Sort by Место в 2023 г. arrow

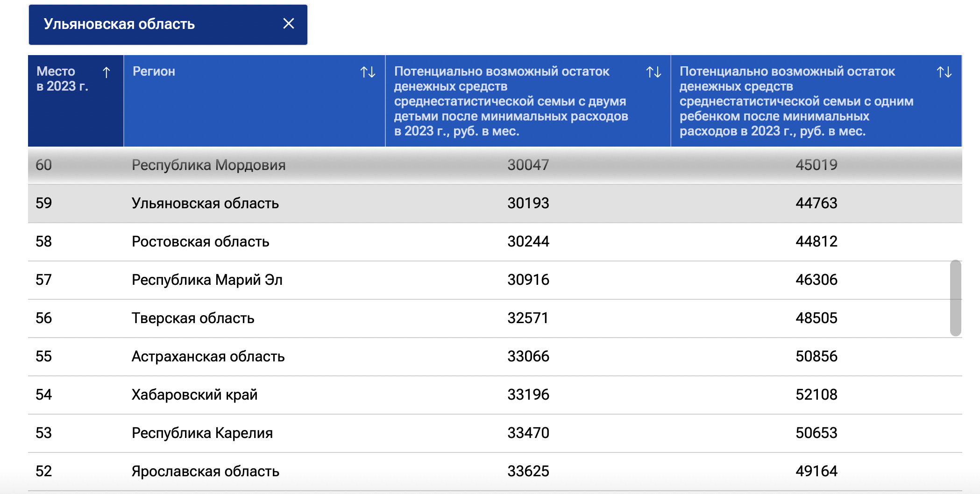pos(106,72)
